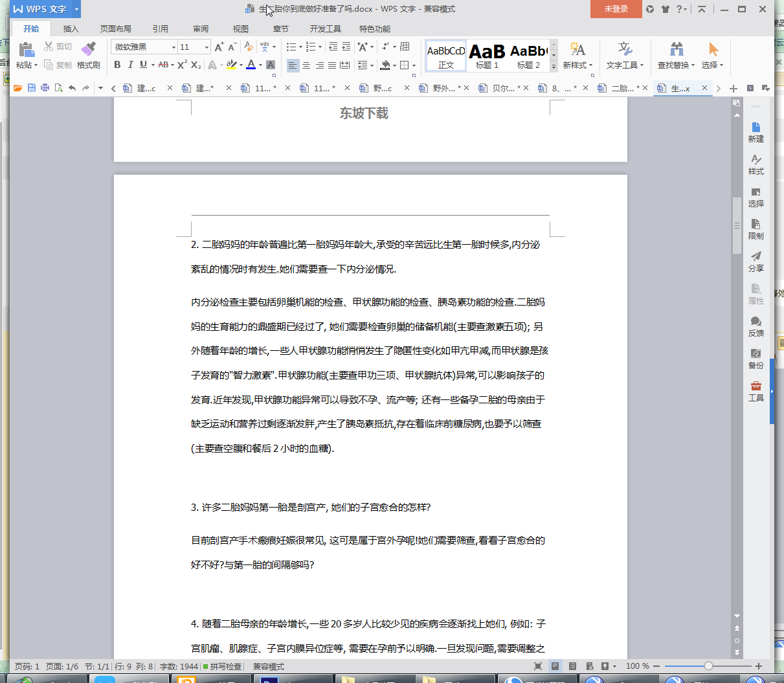Apply the 标题 1 heading style
The image size is (784, 683).
tap(487, 56)
